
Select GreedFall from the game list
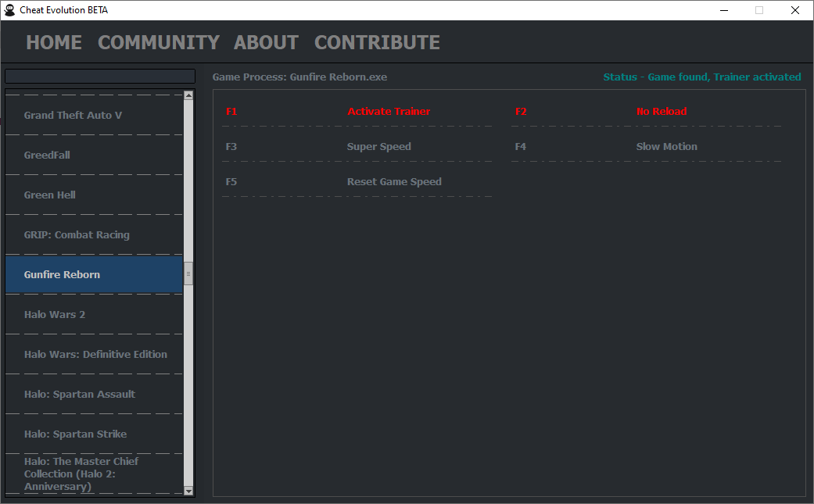coord(94,155)
